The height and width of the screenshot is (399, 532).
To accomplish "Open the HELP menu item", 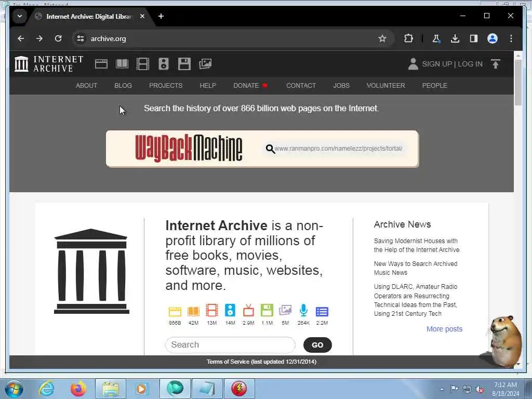I will 208,86.
